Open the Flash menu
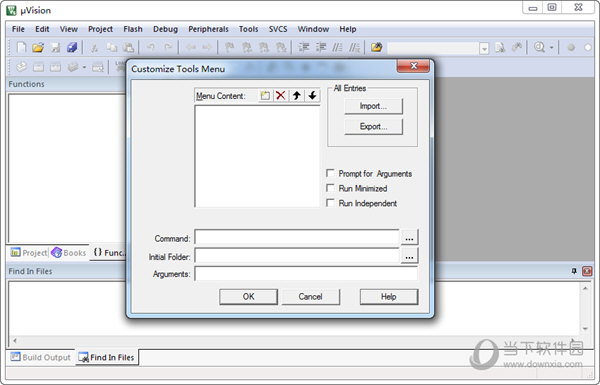This screenshot has height=385, width=600. (133, 29)
